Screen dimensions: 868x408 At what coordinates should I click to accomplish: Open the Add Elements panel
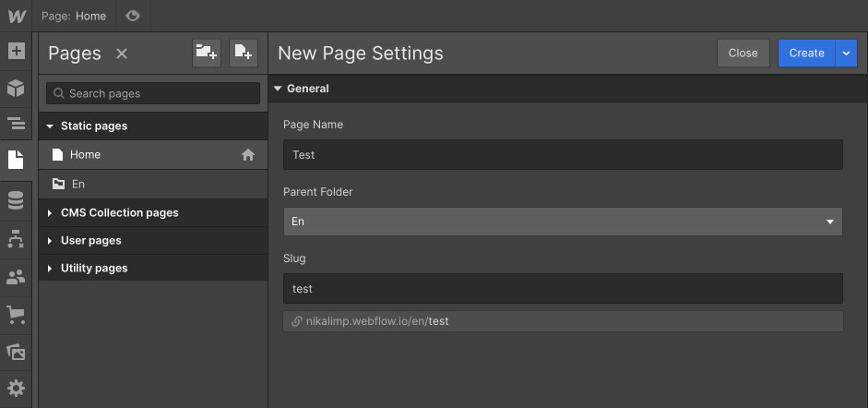16,51
